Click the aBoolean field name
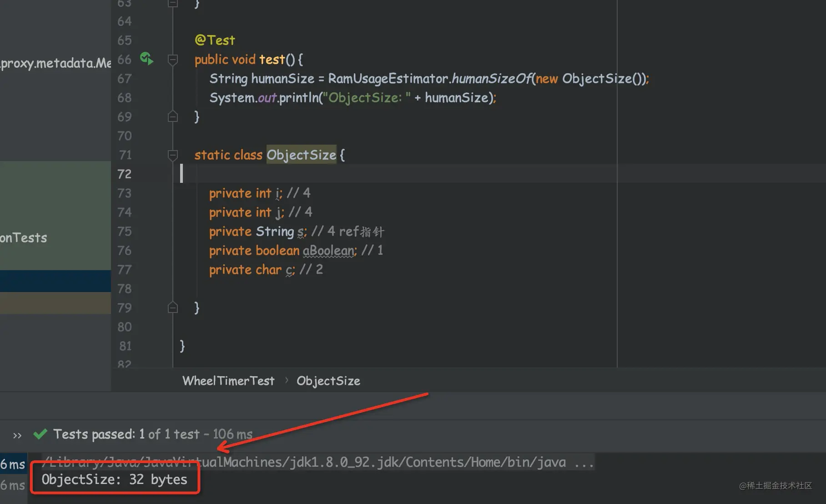 coord(328,251)
